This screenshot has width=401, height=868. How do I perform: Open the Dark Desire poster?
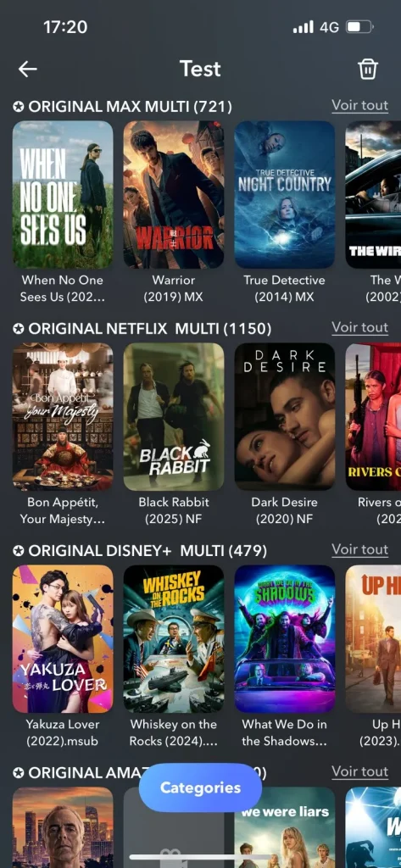pyautogui.click(x=285, y=417)
